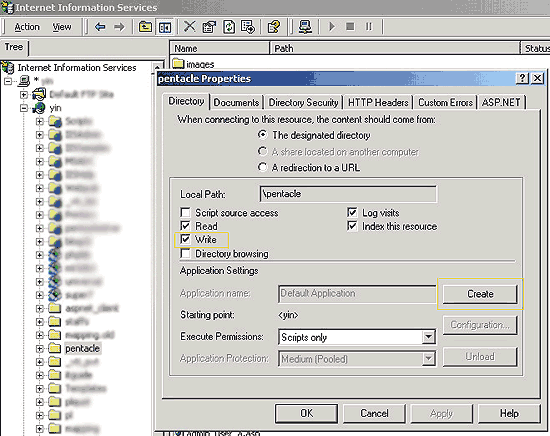Toggle the Write checkbox

(x=185, y=239)
